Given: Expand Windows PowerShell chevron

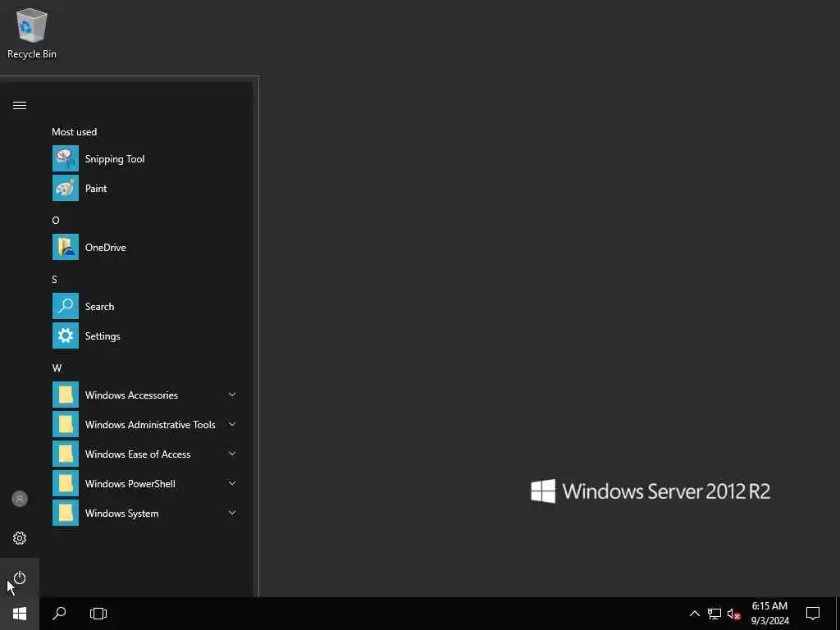Looking at the screenshot, I should coord(232,483).
